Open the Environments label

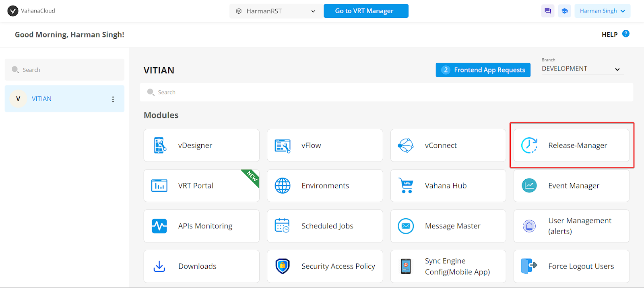[x=325, y=186]
